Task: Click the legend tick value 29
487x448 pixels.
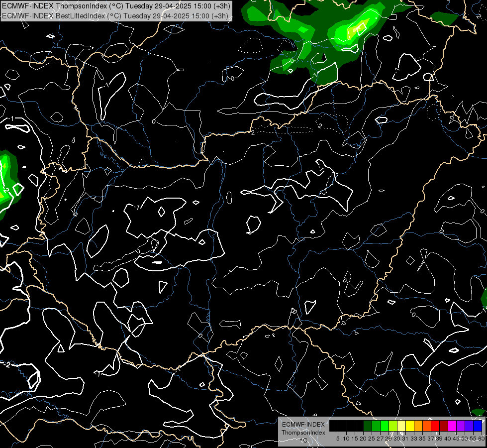Action: (388, 439)
